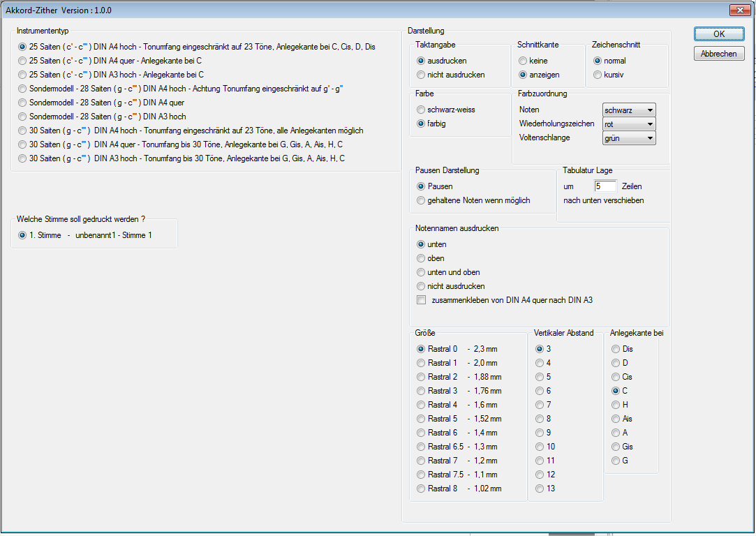Click the OK button

click(x=719, y=33)
